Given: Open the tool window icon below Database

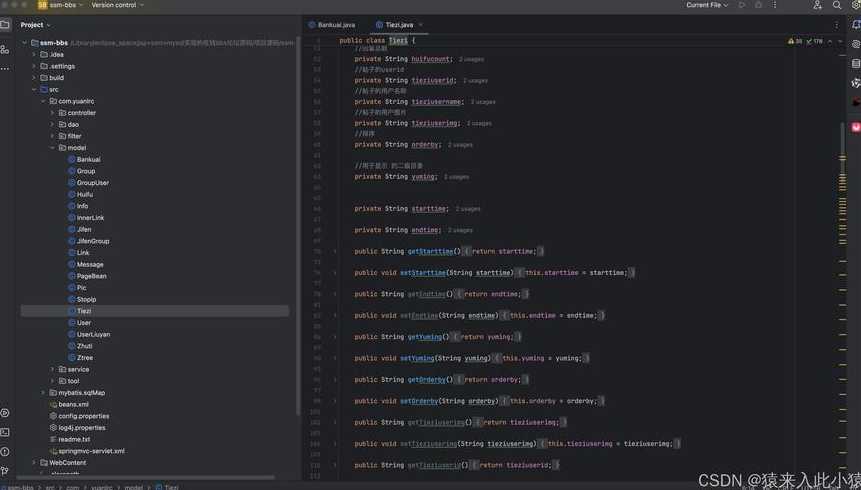Looking at the screenshot, I should [x=856, y=83].
